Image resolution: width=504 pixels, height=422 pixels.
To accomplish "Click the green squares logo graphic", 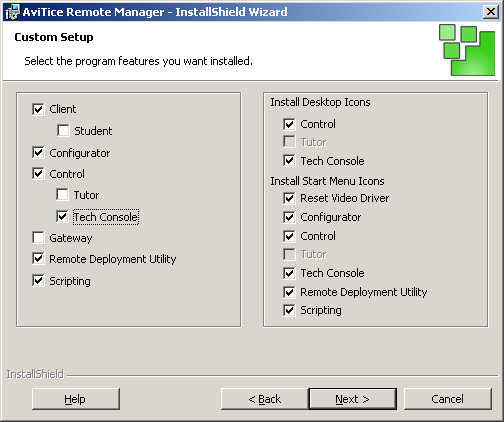I will (x=467, y=50).
